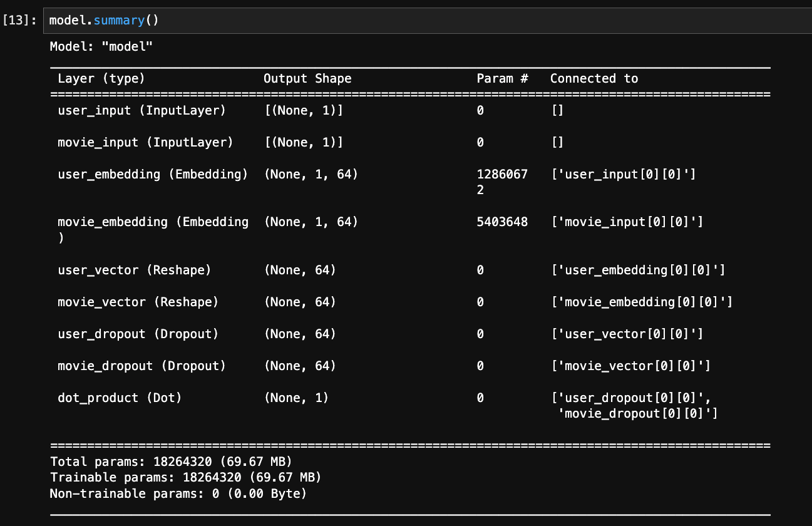Image resolution: width=812 pixels, height=526 pixels.
Task: Click the movie_embedding param count 5403648
Action: [502, 222]
